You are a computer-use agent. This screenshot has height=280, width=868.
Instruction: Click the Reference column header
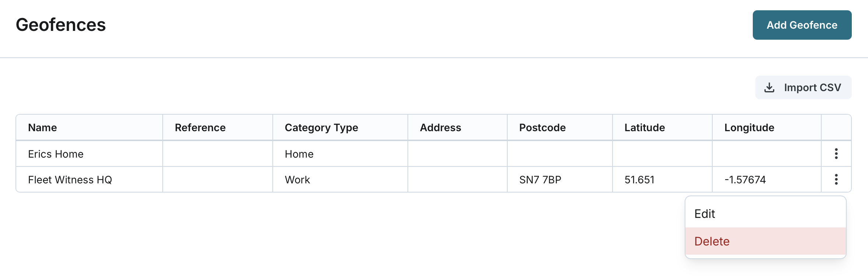click(x=200, y=128)
